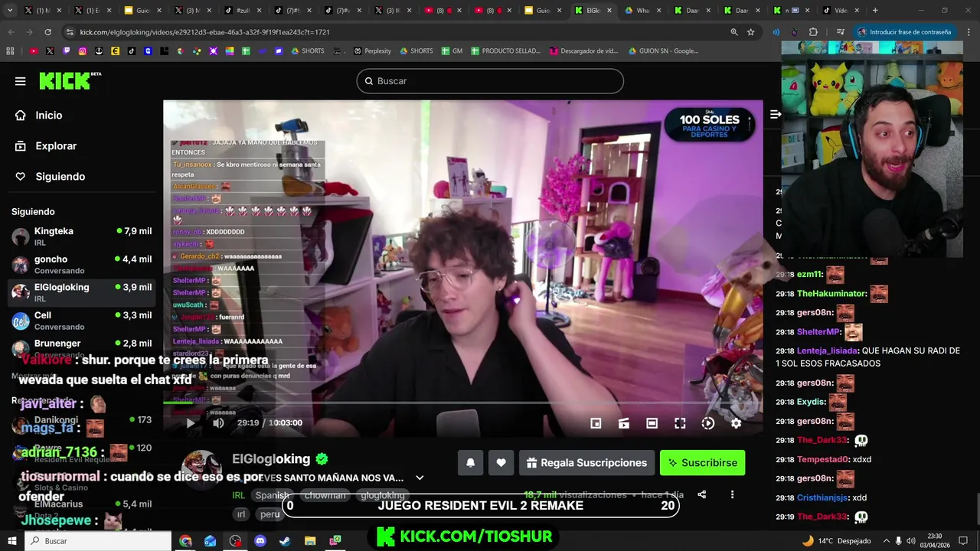Open the notifications center icon
Screen dimensions: 980x551
coord(963,541)
